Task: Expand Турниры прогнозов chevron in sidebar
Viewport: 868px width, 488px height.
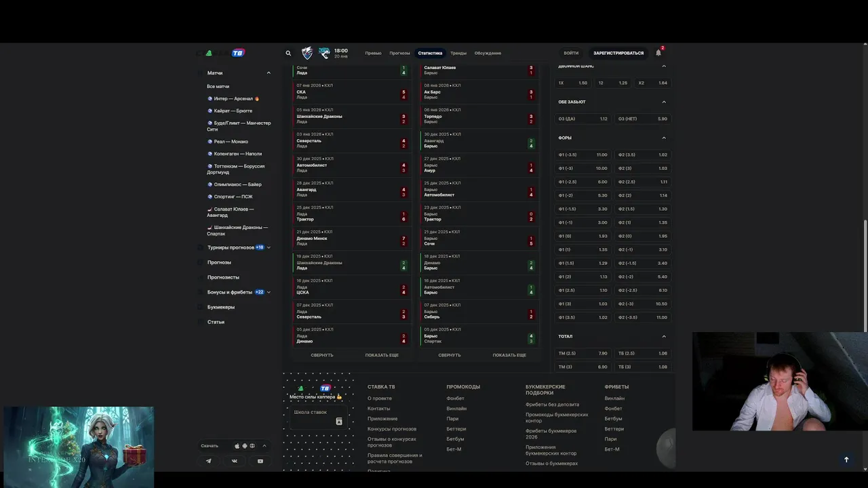Action: point(269,247)
